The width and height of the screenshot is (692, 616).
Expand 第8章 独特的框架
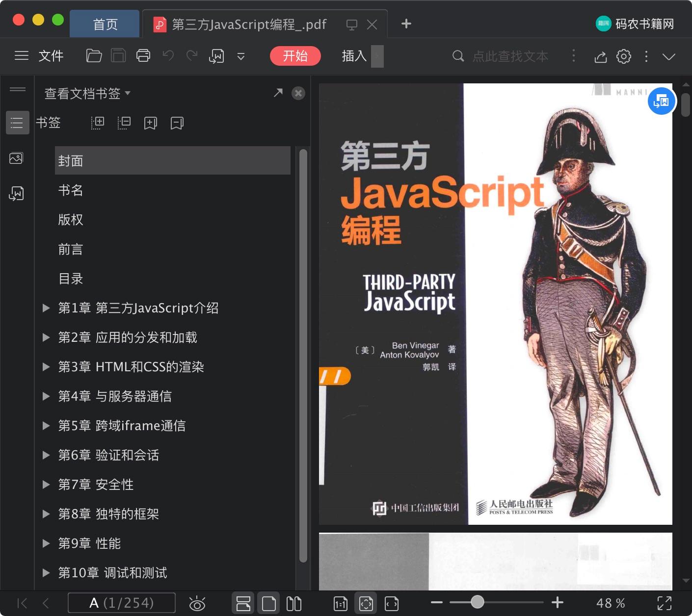(x=46, y=514)
